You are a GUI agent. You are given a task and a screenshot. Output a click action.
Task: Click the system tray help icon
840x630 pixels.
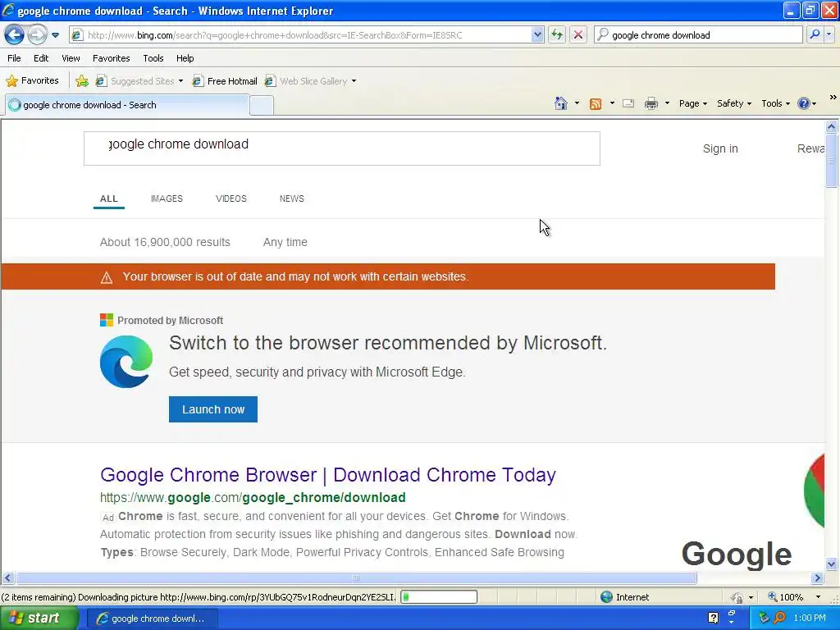click(713, 618)
